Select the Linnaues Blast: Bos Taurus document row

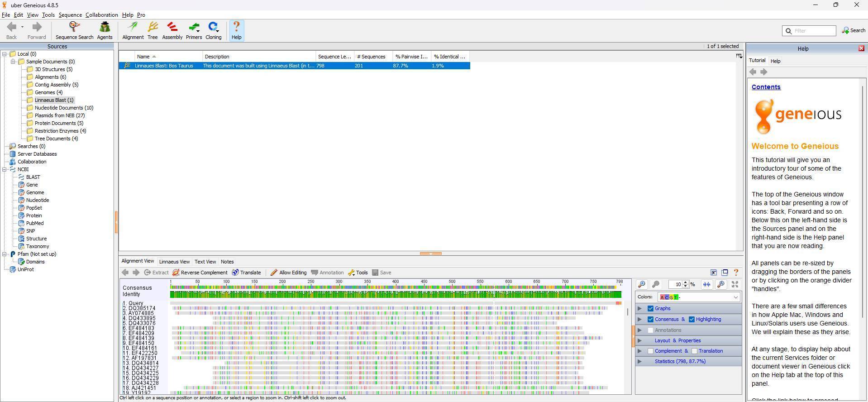coord(295,66)
